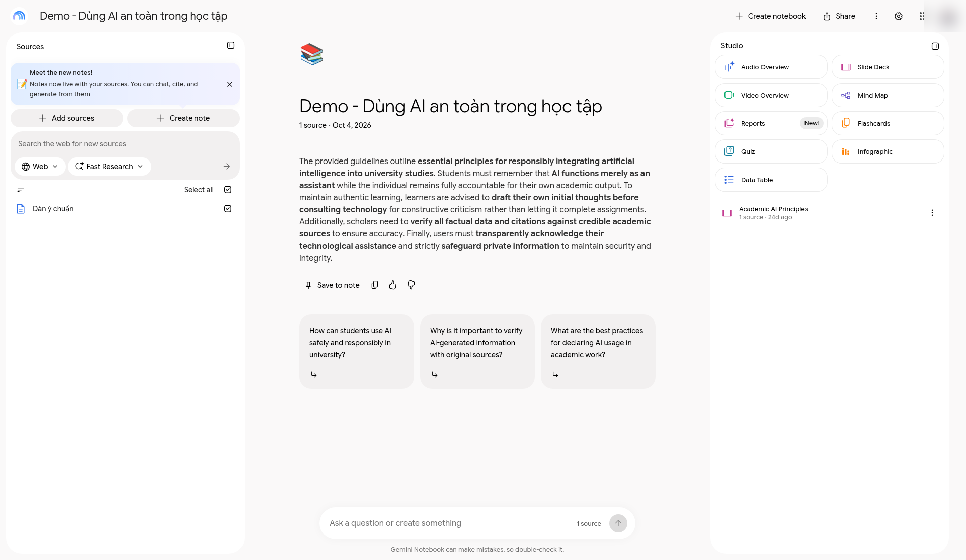Generate an Audio Overview
Viewport: 966px width, 560px height.
[771, 67]
